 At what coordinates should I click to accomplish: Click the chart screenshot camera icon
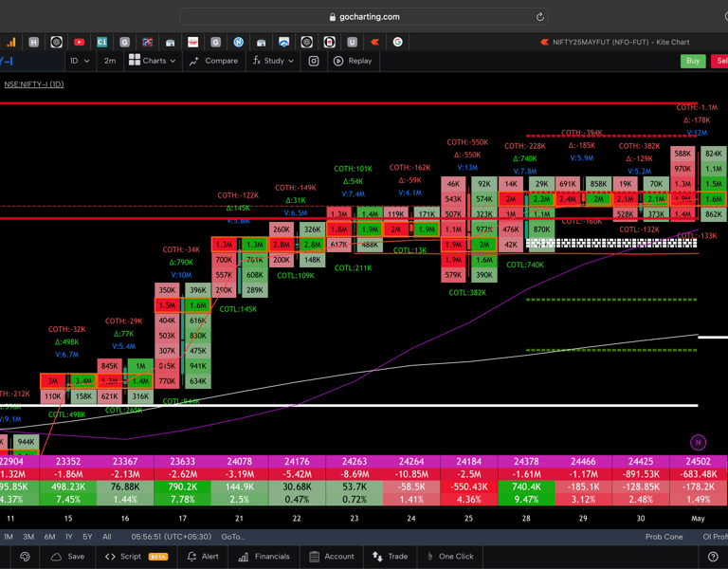pos(314,61)
